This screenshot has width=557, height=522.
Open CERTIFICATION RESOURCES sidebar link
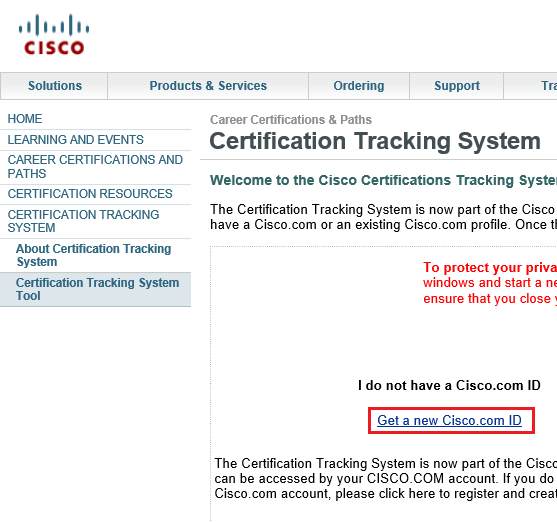click(x=90, y=194)
